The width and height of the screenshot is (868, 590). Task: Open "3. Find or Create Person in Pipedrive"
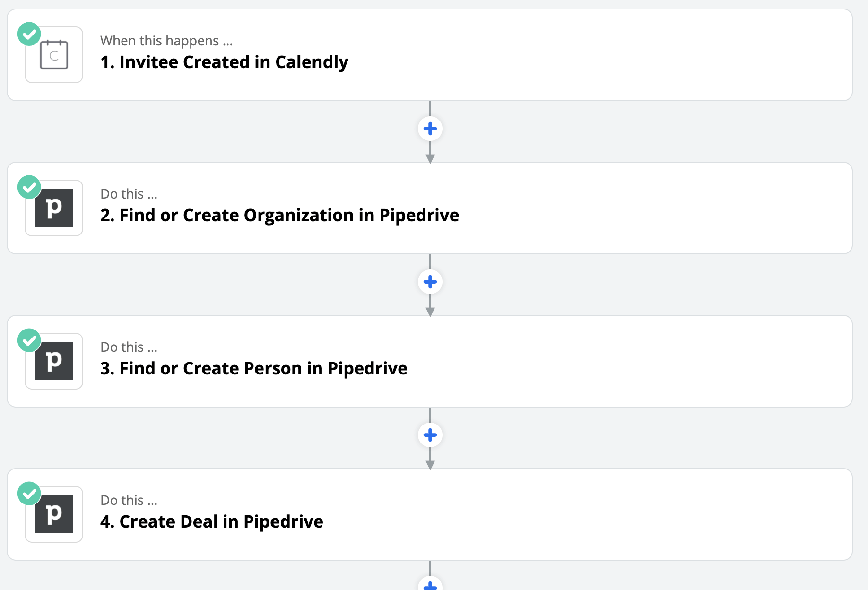tap(253, 369)
